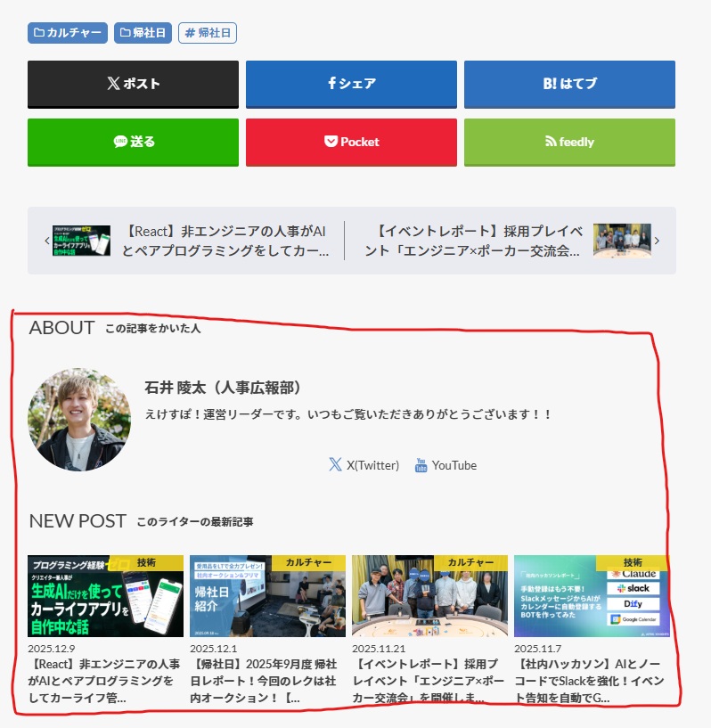Image resolution: width=711 pixels, height=728 pixels.
Task: Open the author's X(Twitter) icon link
Action: tap(335, 465)
